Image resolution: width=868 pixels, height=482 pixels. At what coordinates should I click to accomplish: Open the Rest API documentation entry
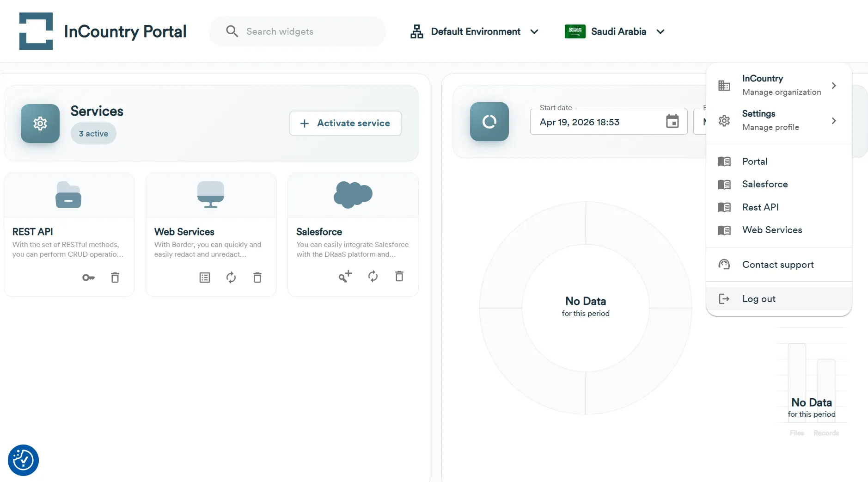(779, 207)
